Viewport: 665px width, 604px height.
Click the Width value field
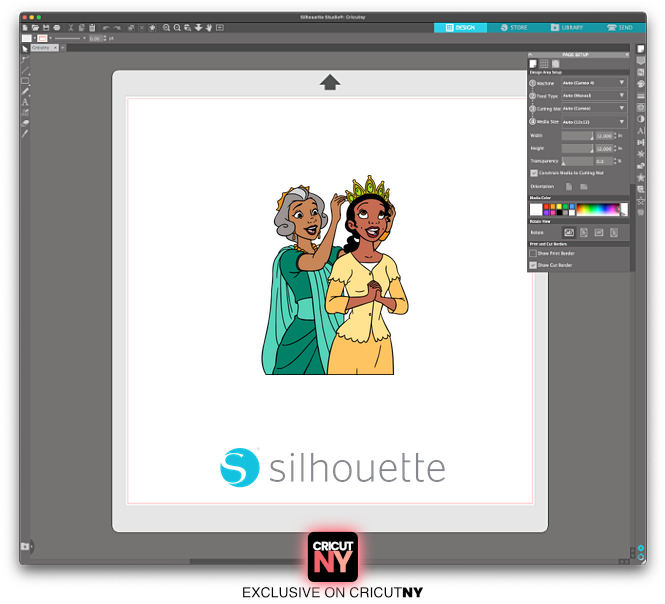tap(604, 136)
